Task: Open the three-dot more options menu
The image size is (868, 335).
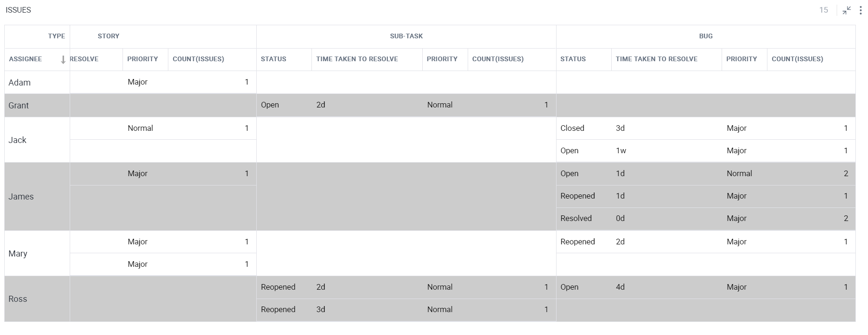Action: 861,10
